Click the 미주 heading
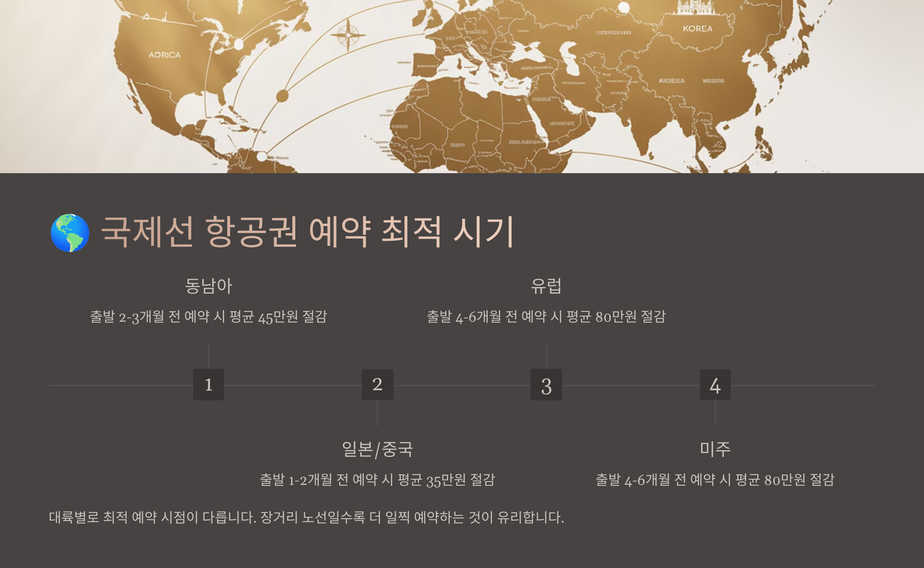 715,449
